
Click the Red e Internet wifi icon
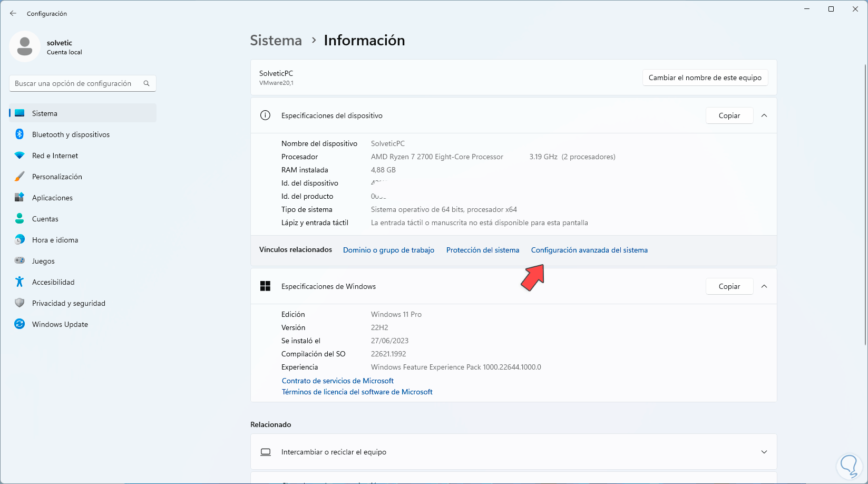tap(19, 156)
